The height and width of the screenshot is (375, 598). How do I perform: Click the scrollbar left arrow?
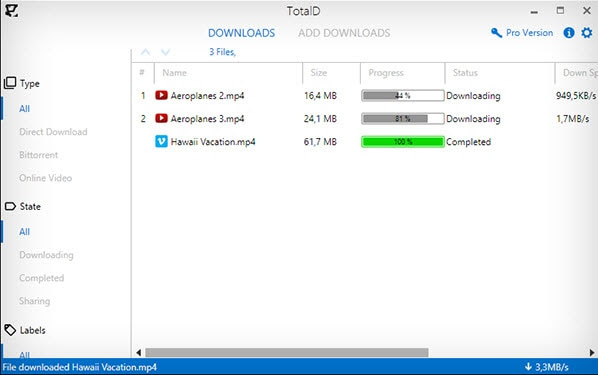138,352
